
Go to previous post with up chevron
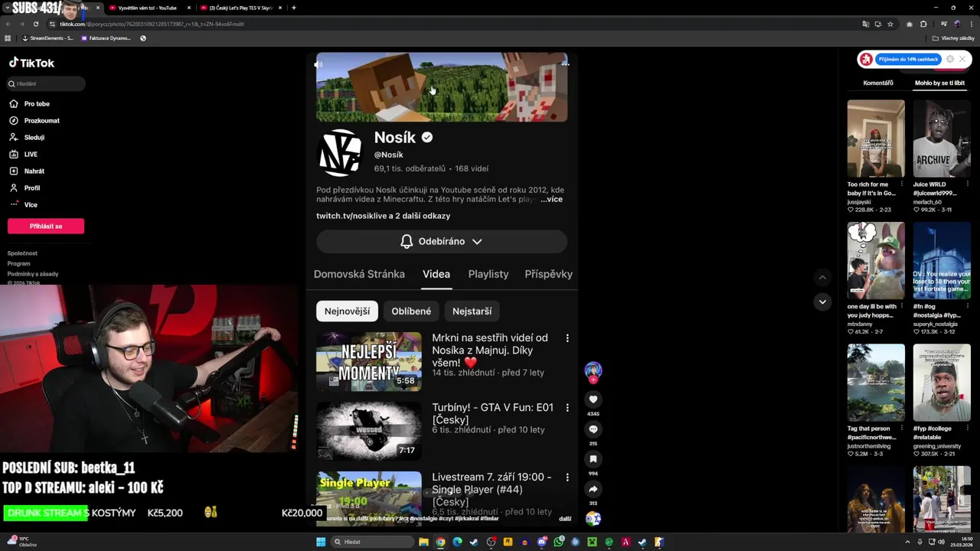click(822, 278)
